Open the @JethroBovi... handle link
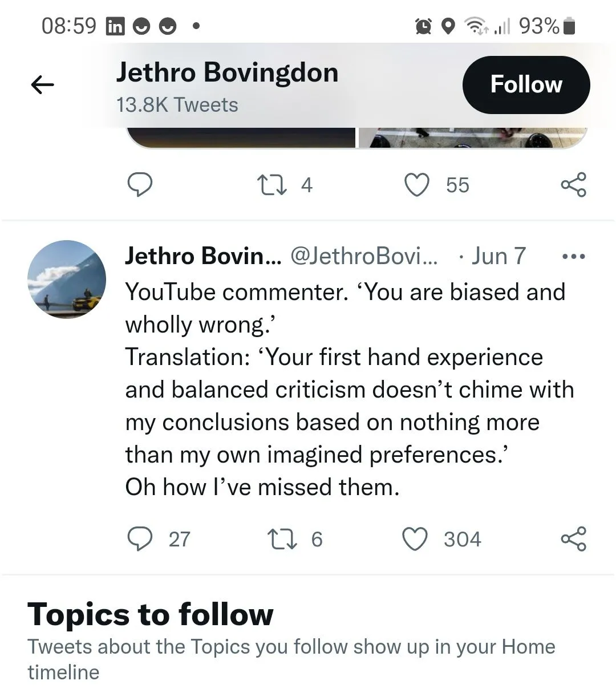The height and width of the screenshot is (693, 616). point(364,256)
